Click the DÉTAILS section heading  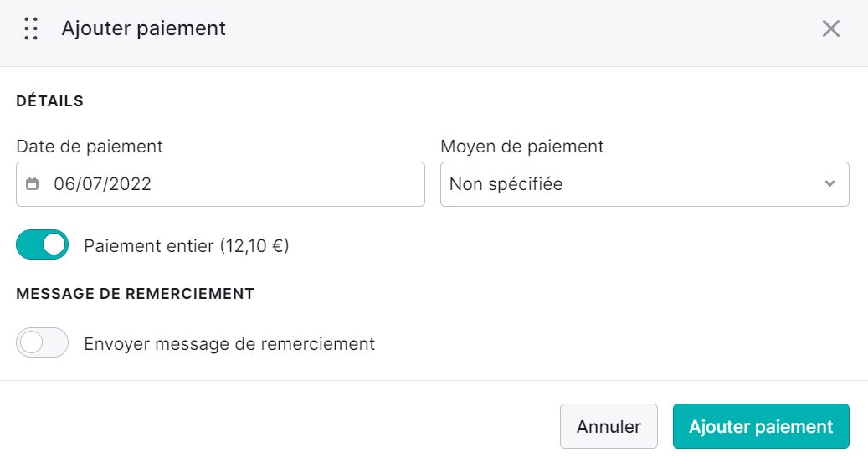[50, 100]
